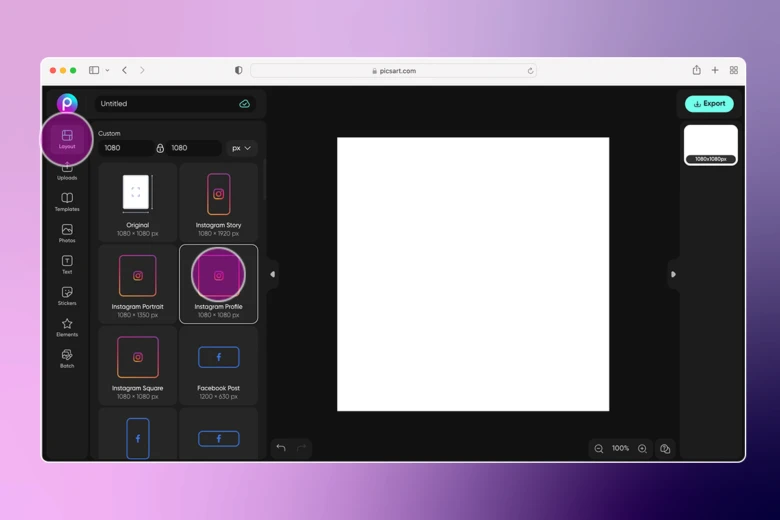The height and width of the screenshot is (520, 780).
Task: Open the Uploads panel in sidebar
Action: [x=67, y=171]
